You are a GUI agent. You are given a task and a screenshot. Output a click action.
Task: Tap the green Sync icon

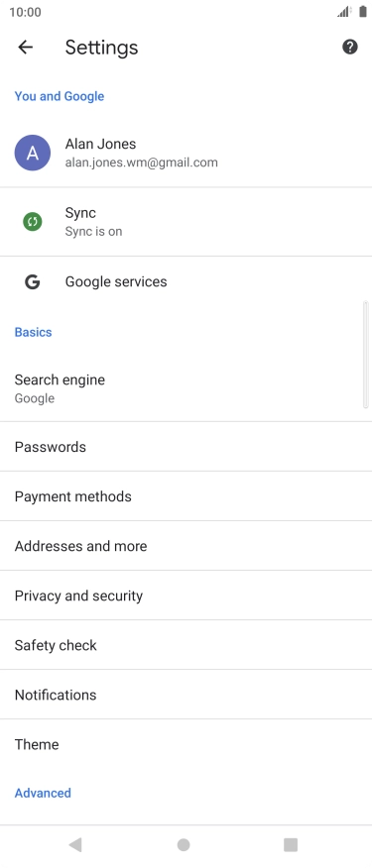pos(33,222)
